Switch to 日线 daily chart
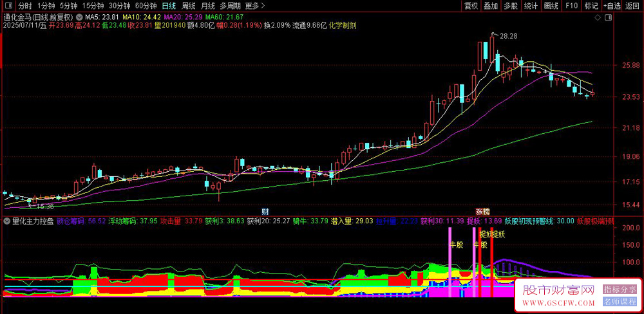This screenshot has height=314, width=644. pyautogui.click(x=168, y=6)
